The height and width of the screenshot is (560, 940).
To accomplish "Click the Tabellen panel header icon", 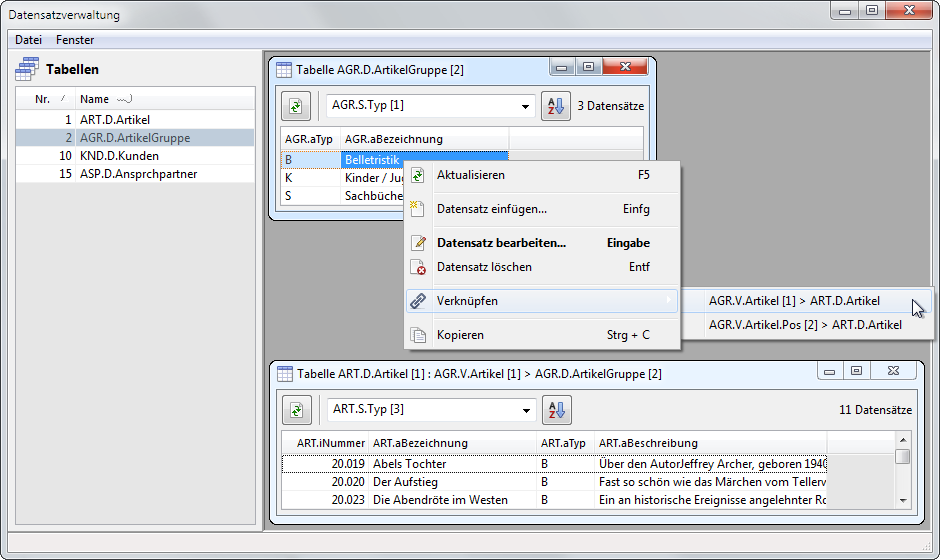I will click(x=27, y=69).
